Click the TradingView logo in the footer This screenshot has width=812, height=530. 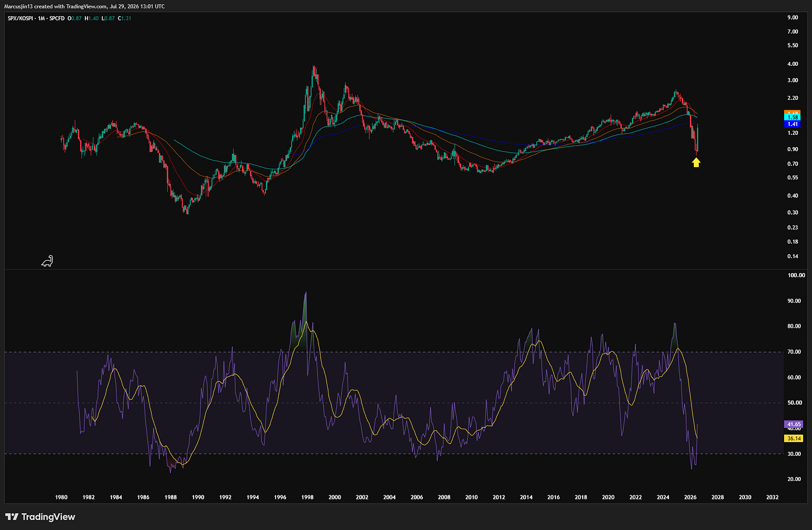point(40,517)
